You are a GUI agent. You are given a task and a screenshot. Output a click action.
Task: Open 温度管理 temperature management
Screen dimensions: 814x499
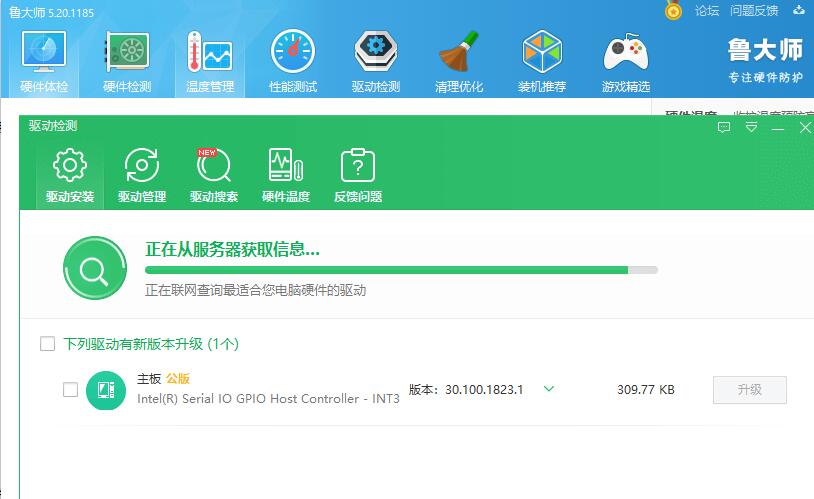tap(210, 62)
